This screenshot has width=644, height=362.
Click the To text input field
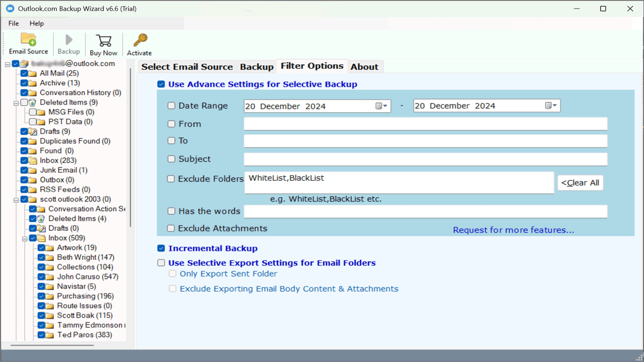pos(426,141)
